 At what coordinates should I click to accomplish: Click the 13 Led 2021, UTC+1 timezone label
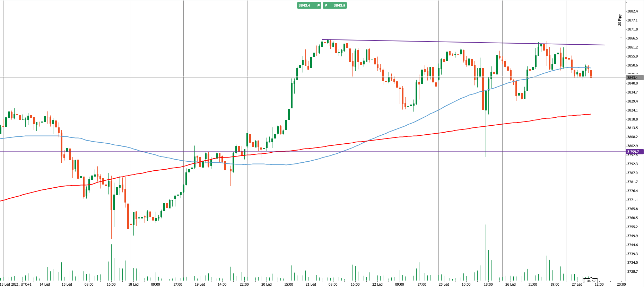point(16,285)
